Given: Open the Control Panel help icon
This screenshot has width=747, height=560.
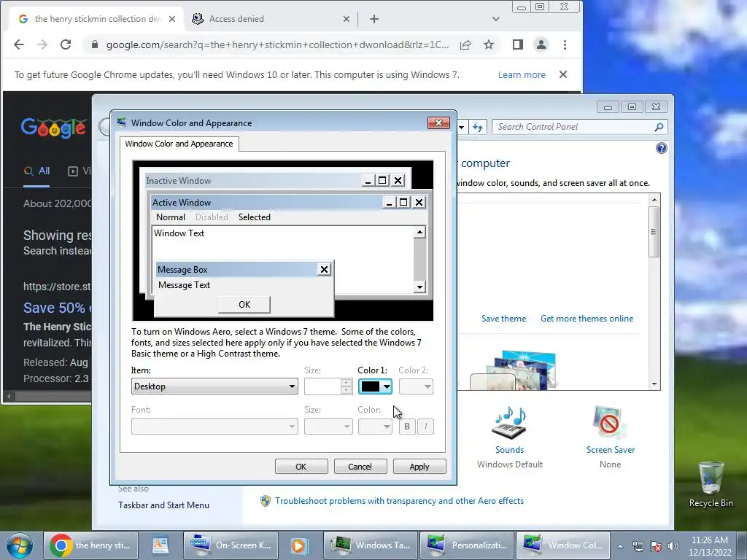Looking at the screenshot, I should [x=661, y=148].
